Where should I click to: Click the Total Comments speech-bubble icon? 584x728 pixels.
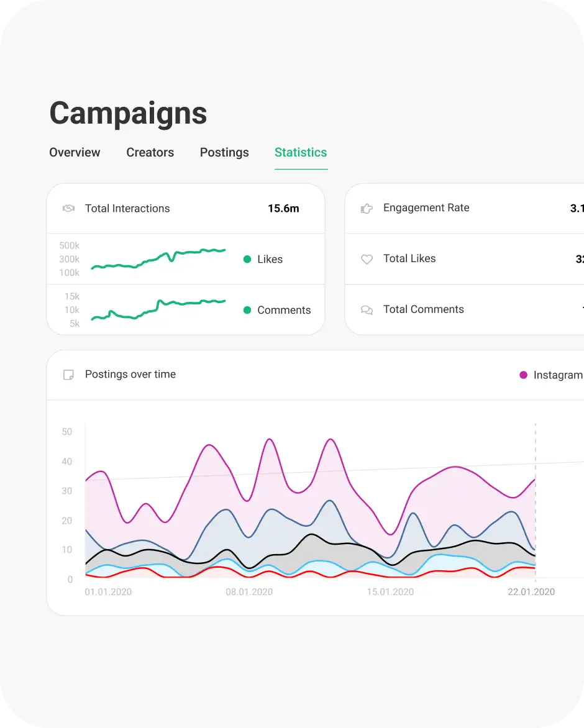[367, 309]
